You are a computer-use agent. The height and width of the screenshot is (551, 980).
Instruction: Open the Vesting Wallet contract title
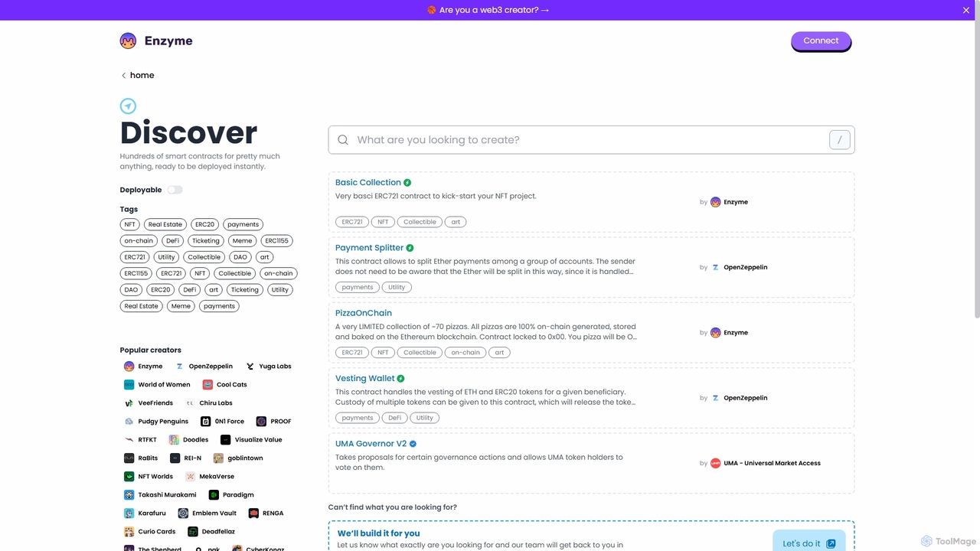[x=365, y=379]
